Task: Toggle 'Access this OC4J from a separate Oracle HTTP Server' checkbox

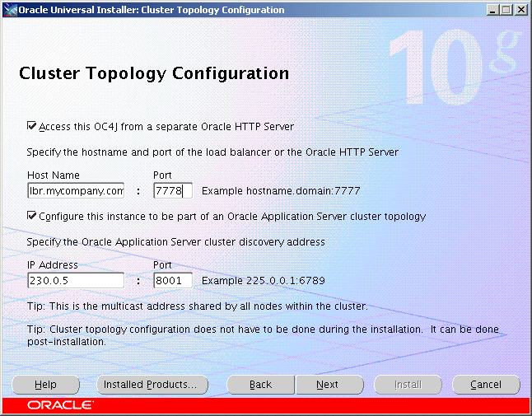Action: (31, 126)
